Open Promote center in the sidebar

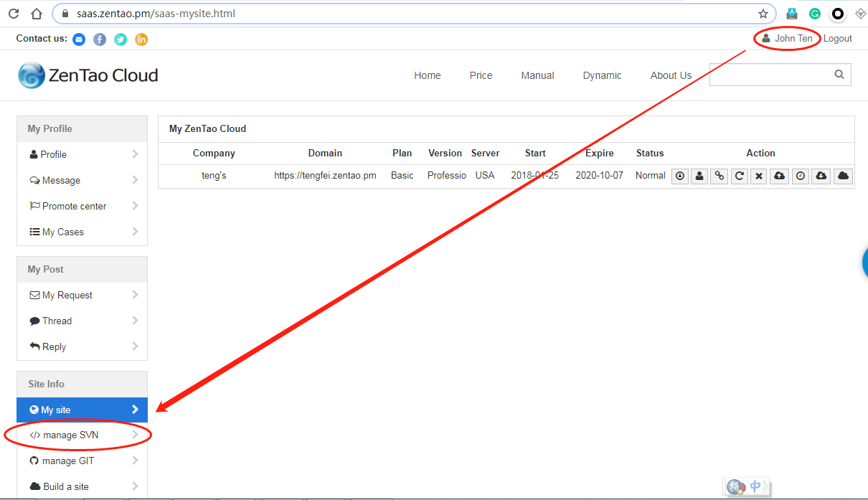tap(82, 206)
